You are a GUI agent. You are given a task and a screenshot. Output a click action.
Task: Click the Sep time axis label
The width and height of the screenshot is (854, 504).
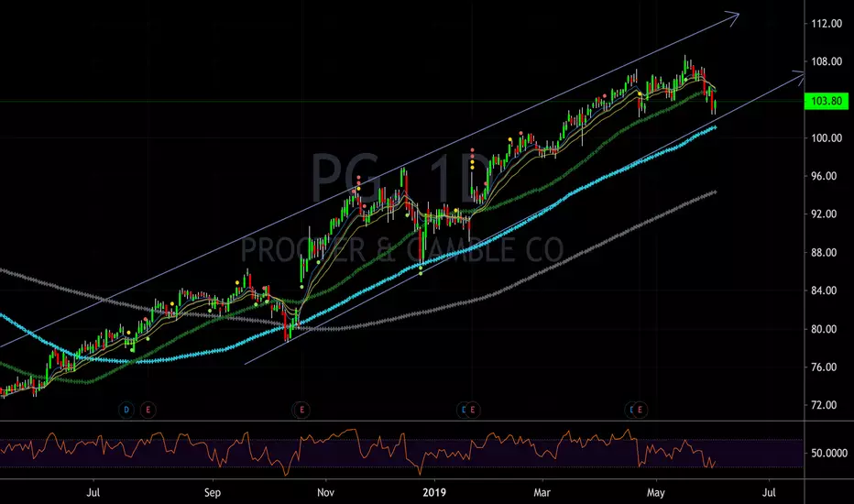(213, 493)
